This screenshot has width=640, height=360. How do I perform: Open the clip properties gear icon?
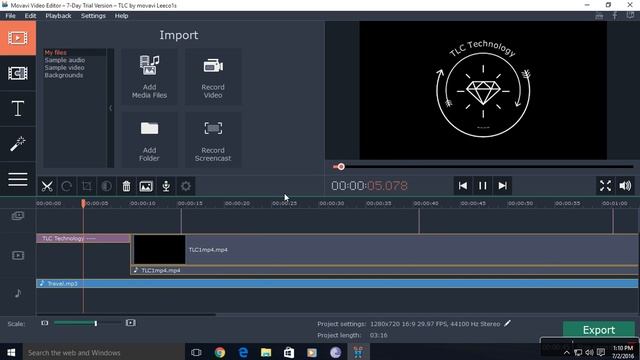(x=186, y=187)
